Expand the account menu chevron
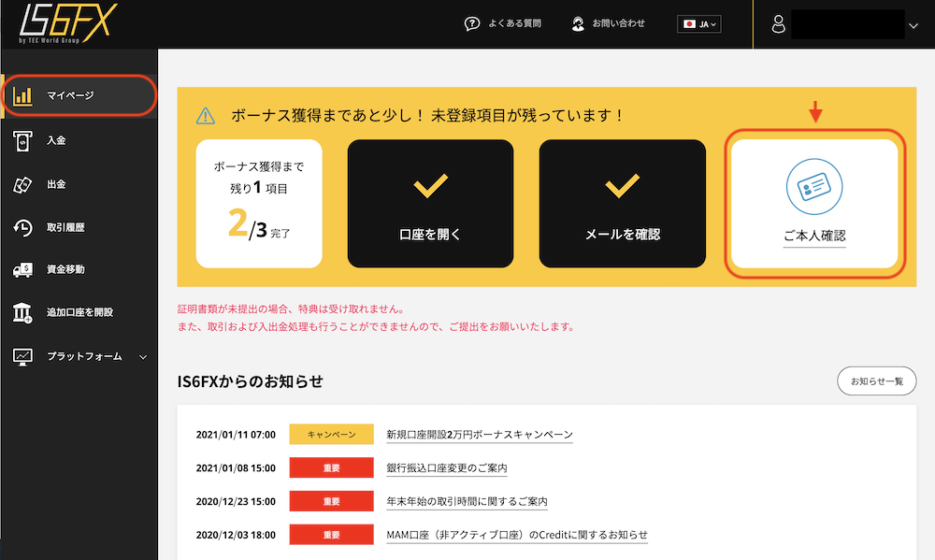 click(x=913, y=25)
